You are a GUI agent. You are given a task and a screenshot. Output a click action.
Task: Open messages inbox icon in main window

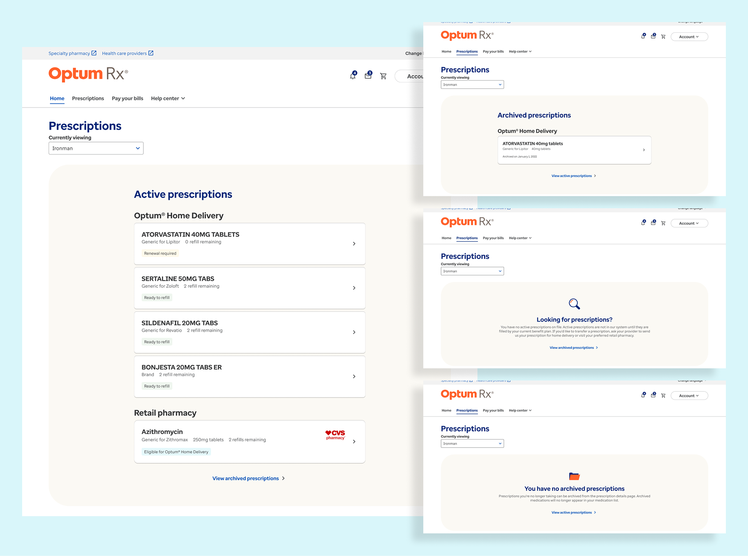coord(368,76)
